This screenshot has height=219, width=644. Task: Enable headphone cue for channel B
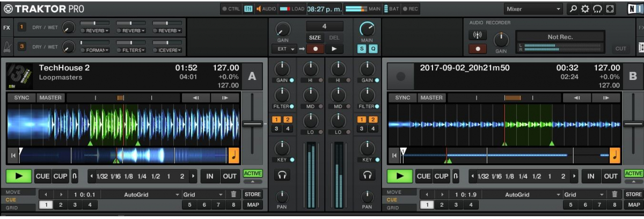coord(367,175)
